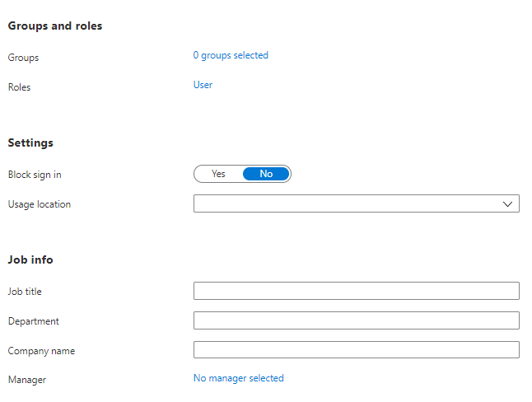Select the Company name input box
The height and width of the screenshot is (402, 532).
click(x=356, y=350)
